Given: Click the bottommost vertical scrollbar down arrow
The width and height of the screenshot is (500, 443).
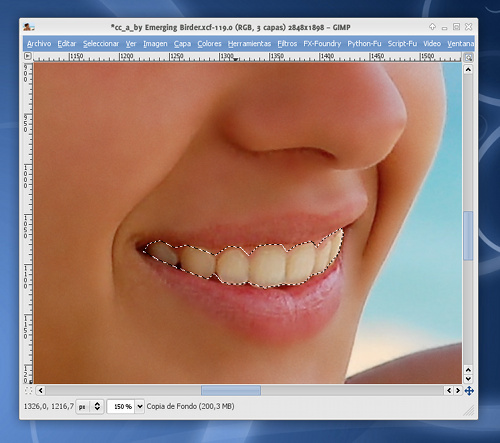Looking at the screenshot, I should pos(468,379).
